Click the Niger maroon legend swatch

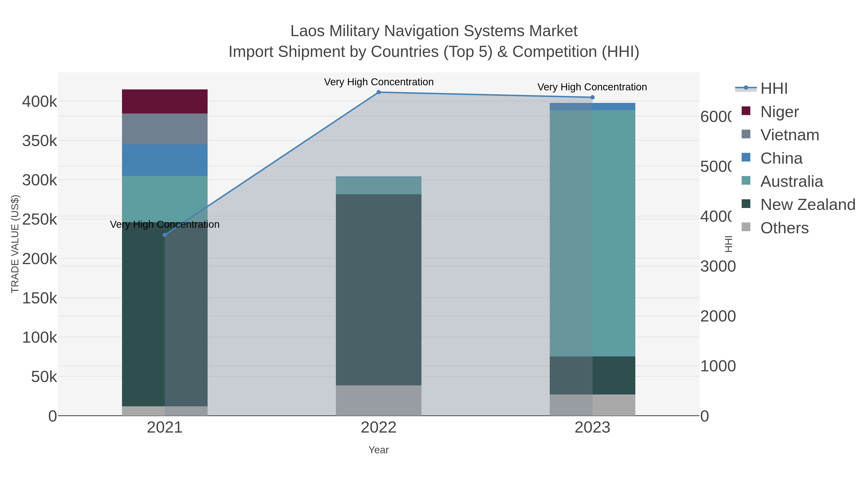tap(746, 111)
